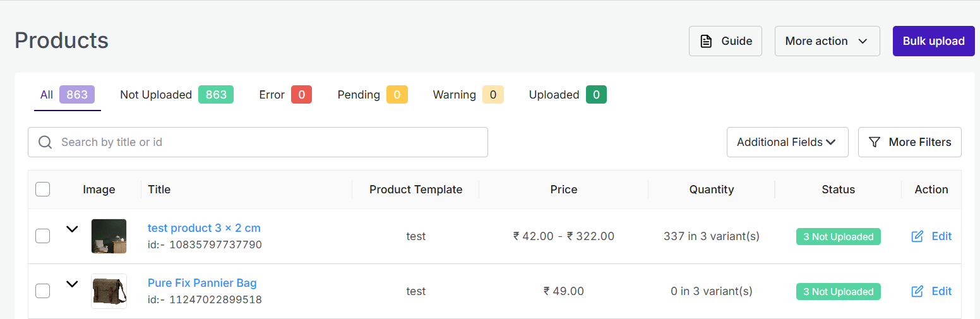Open the test product thumbnail image
Viewport: 980px width, 319px height.
coord(109,236)
